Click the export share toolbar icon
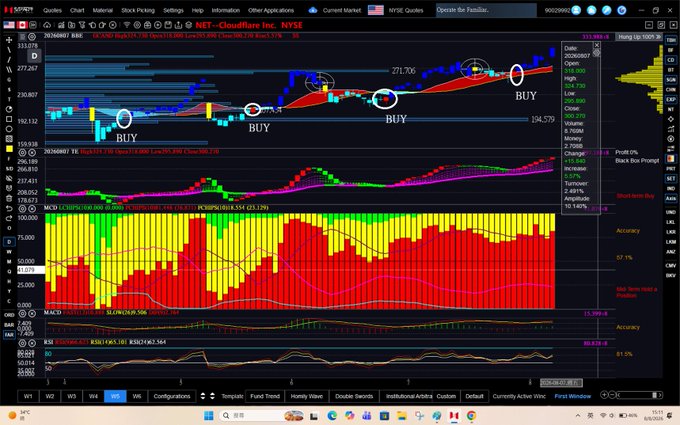Viewport: 680px width, 425px height. point(178,25)
